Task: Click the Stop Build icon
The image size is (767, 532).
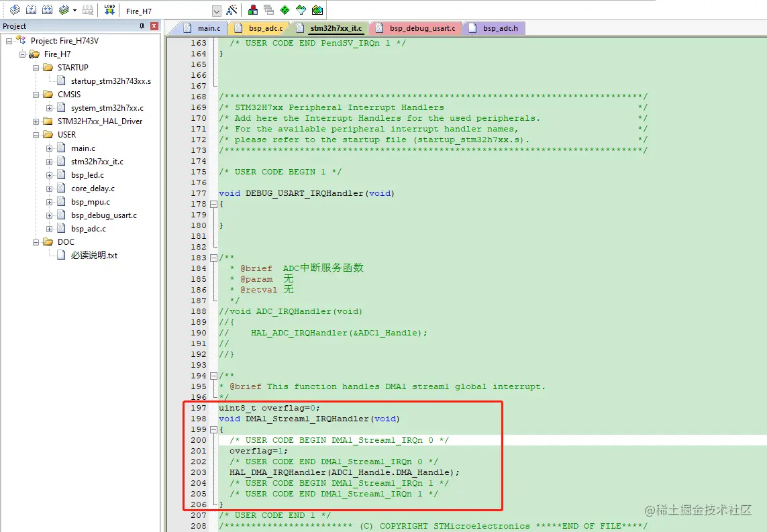Action: (x=88, y=10)
